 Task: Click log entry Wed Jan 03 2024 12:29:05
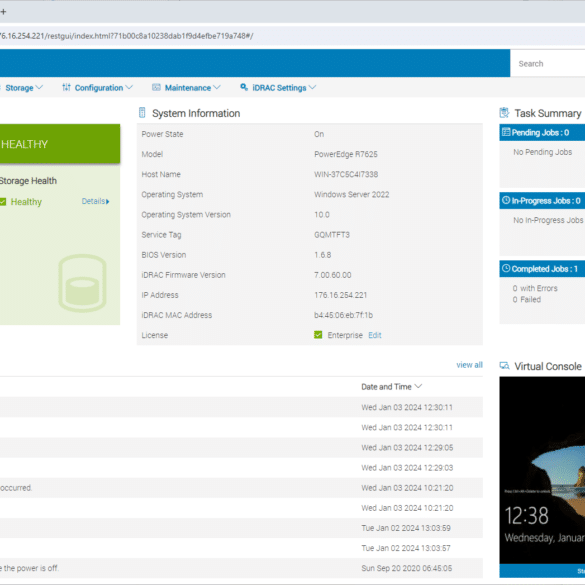pos(407,447)
